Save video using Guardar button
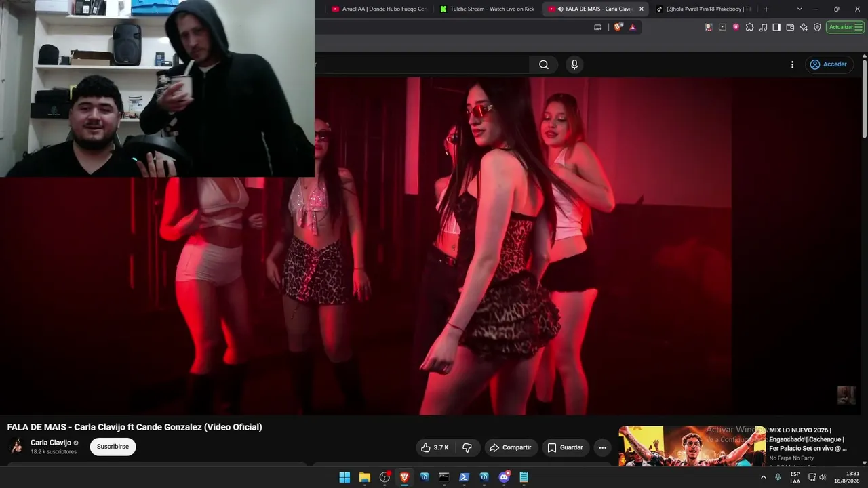Image resolution: width=868 pixels, height=488 pixels. click(x=565, y=447)
